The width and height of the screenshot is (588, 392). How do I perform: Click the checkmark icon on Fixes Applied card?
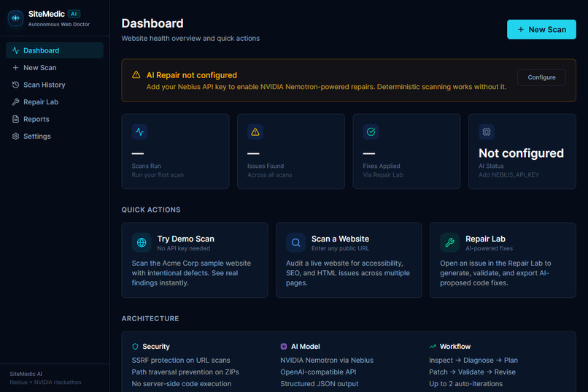(371, 131)
